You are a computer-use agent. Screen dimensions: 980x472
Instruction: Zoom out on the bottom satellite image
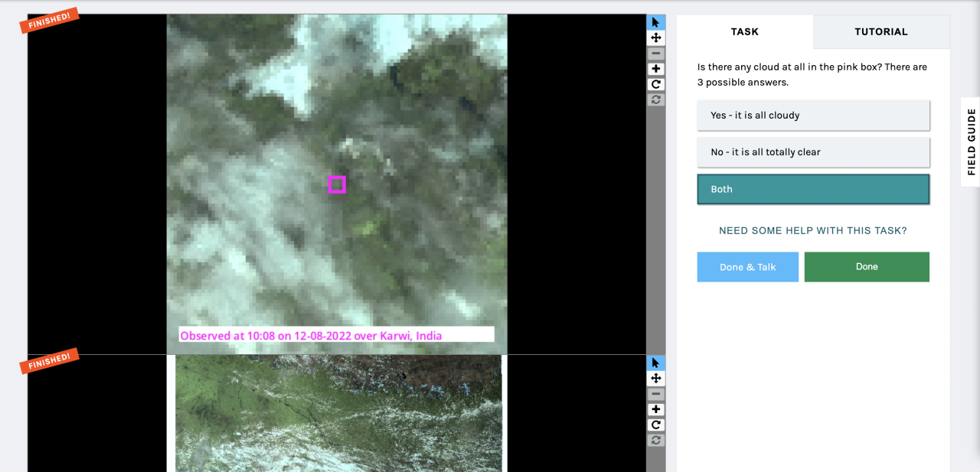tap(656, 394)
